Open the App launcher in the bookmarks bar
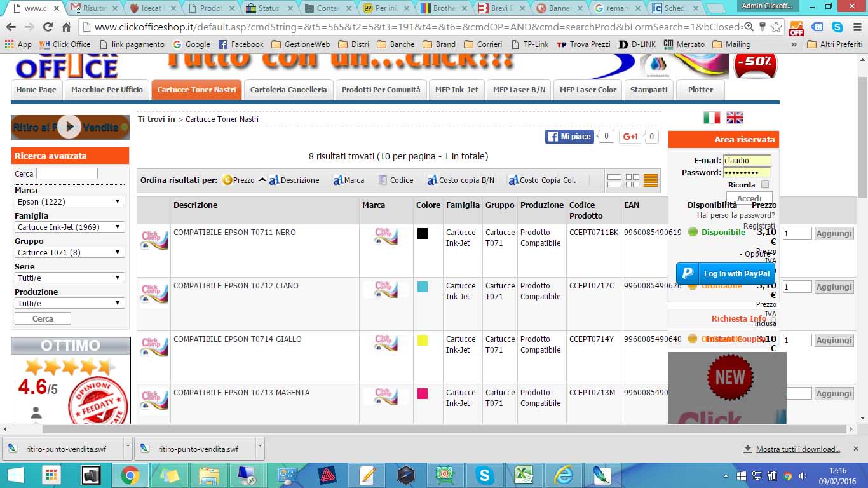 click(x=18, y=44)
